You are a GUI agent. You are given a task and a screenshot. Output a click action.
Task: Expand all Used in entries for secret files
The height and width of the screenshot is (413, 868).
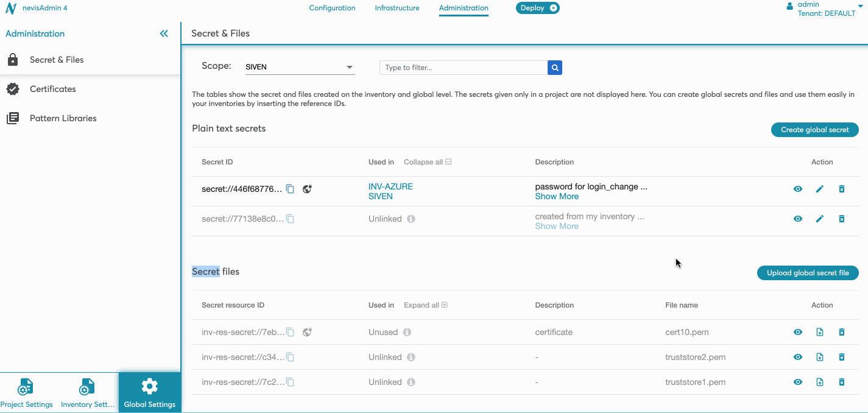[x=425, y=305]
